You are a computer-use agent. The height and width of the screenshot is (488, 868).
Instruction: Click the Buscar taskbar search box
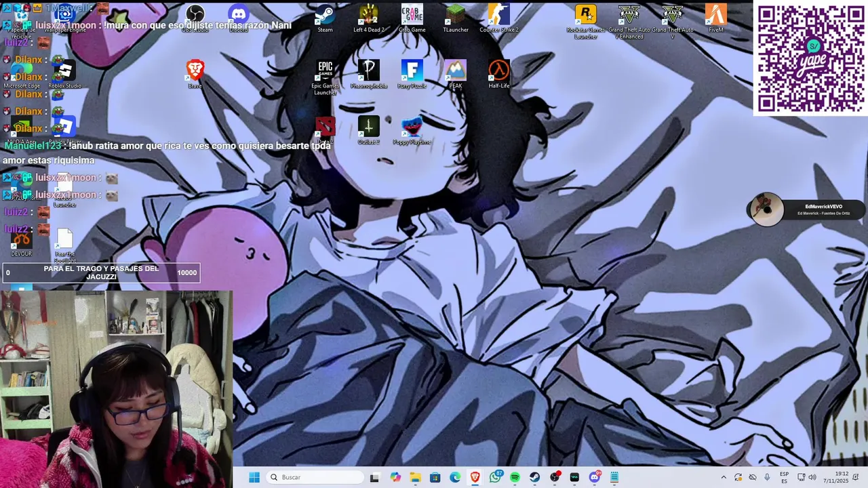[x=315, y=477]
